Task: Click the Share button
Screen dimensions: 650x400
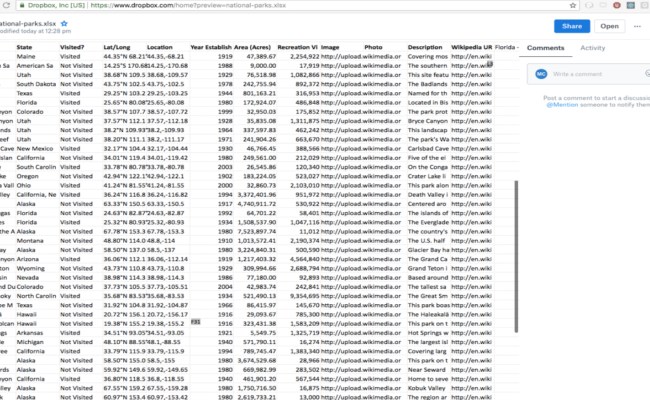Action: 572,26
